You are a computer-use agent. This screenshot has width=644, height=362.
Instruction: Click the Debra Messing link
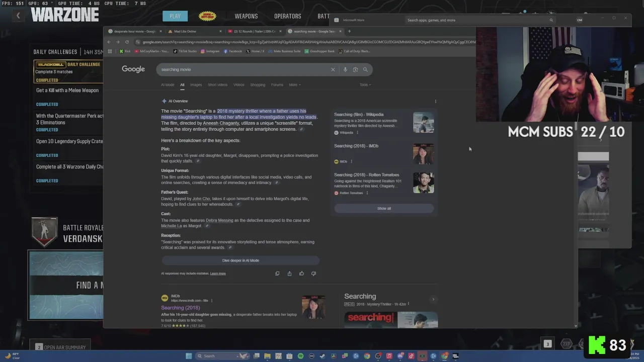[219, 220]
